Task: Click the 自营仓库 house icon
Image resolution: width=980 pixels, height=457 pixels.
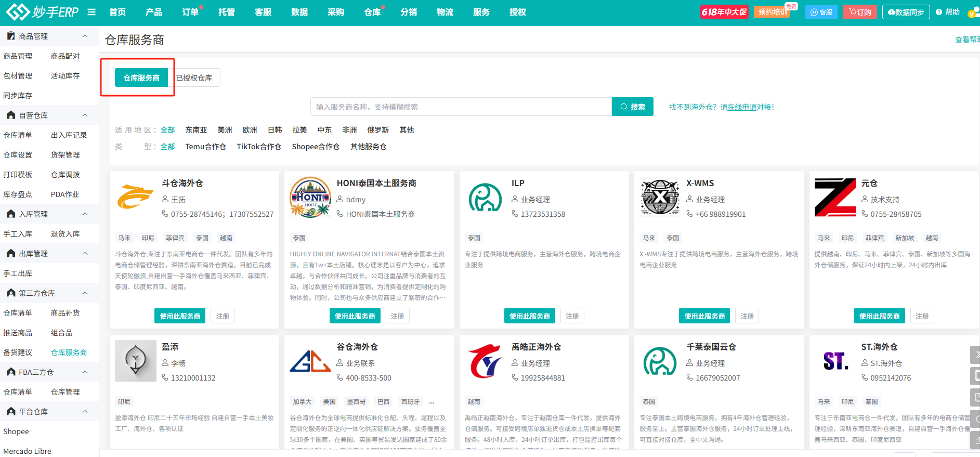Action: pos(10,115)
